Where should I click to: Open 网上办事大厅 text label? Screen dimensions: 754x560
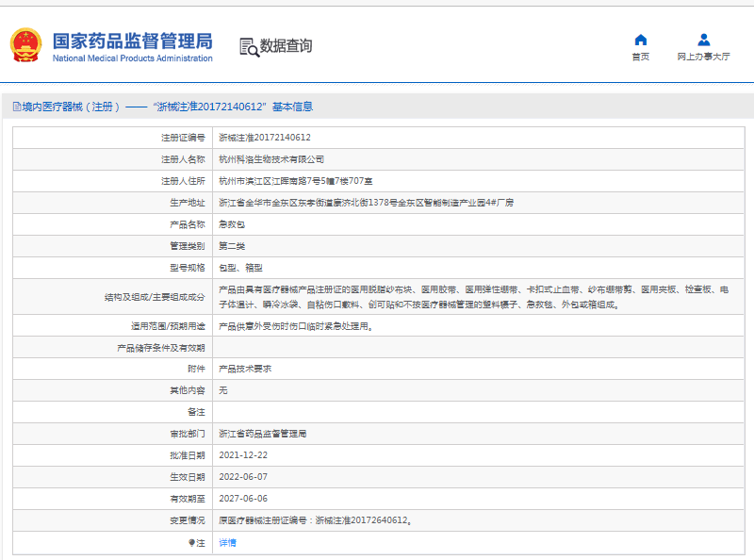[703, 57]
